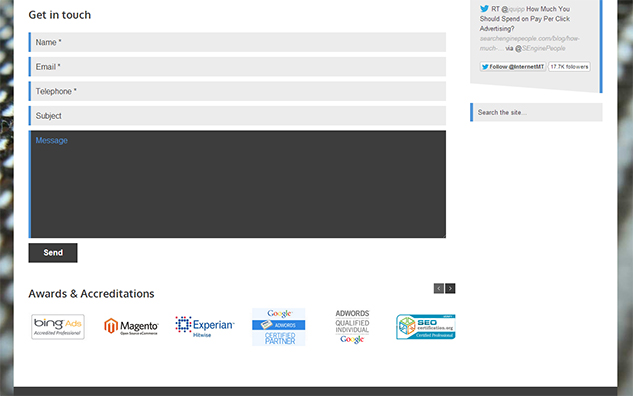The height and width of the screenshot is (396, 633).
Task: Open the searchenginepeople.com blog link
Action: coord(529,43)
